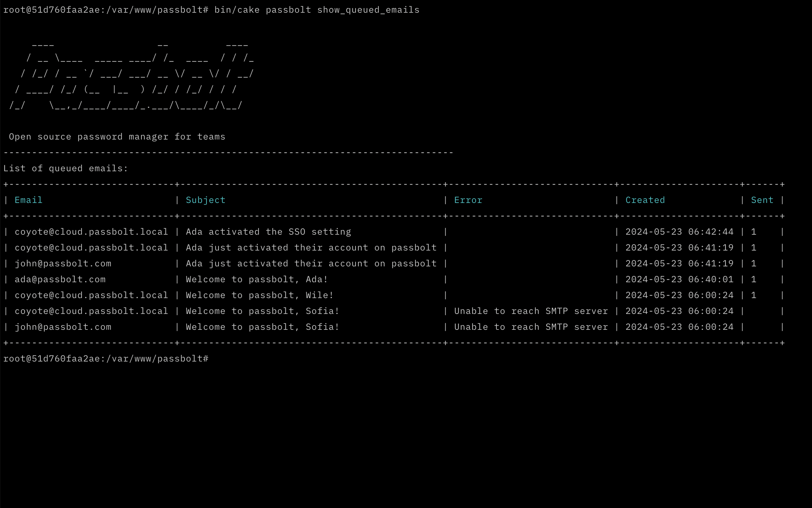Select subject 'Ada activated the SSO setting'

coord(268,231)
